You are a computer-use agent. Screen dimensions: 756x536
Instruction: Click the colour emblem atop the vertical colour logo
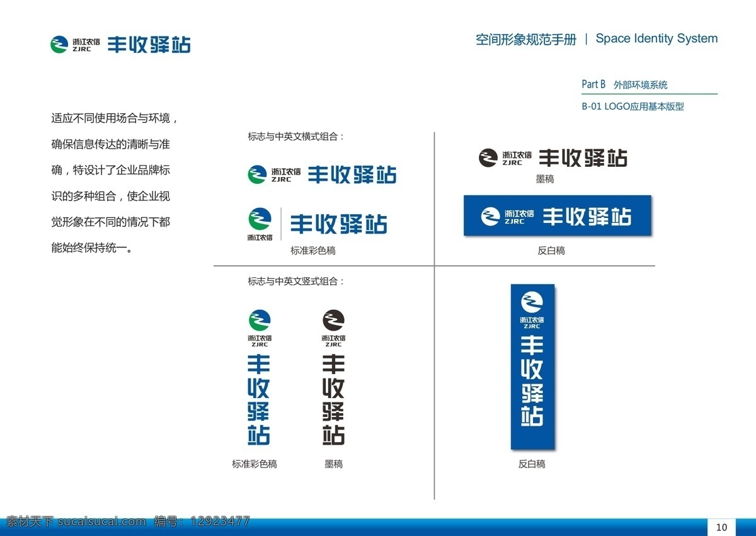tap(260, 321)
